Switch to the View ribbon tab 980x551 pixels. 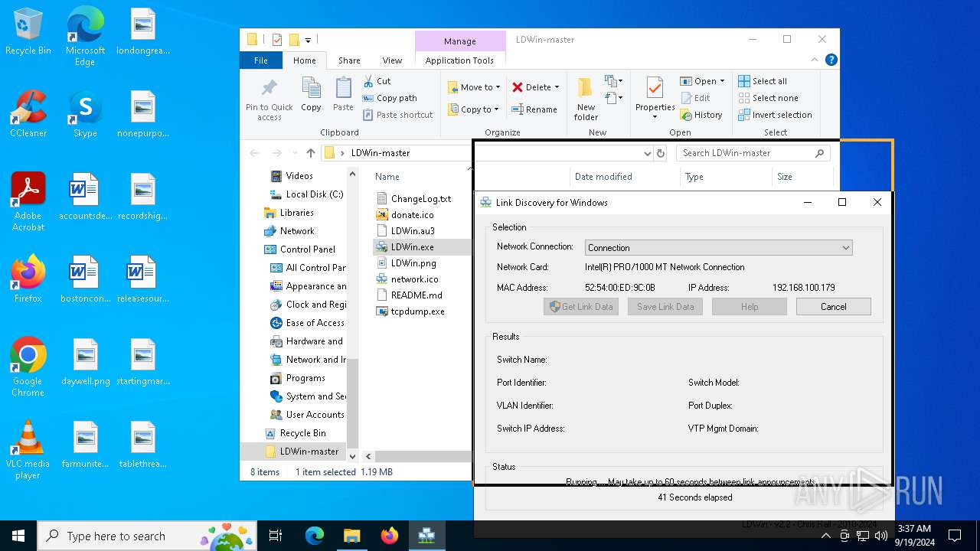tap(392, 60)
